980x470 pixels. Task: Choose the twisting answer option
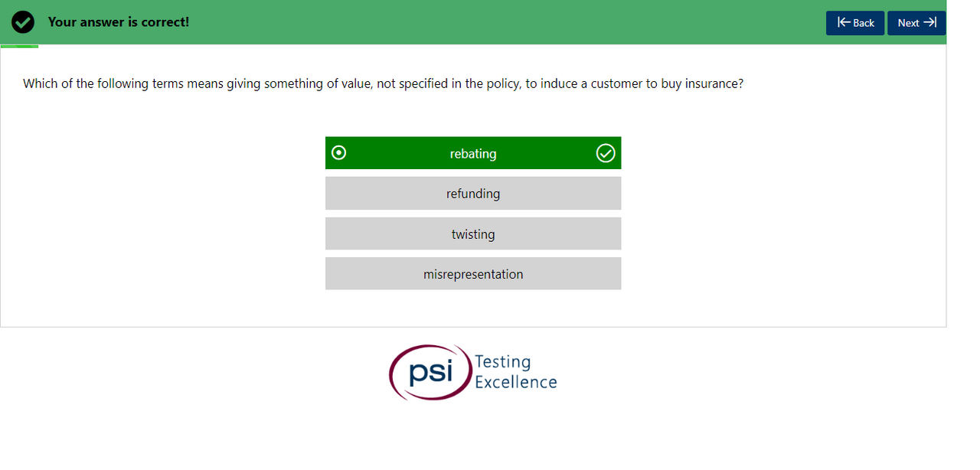coord(472,234)
